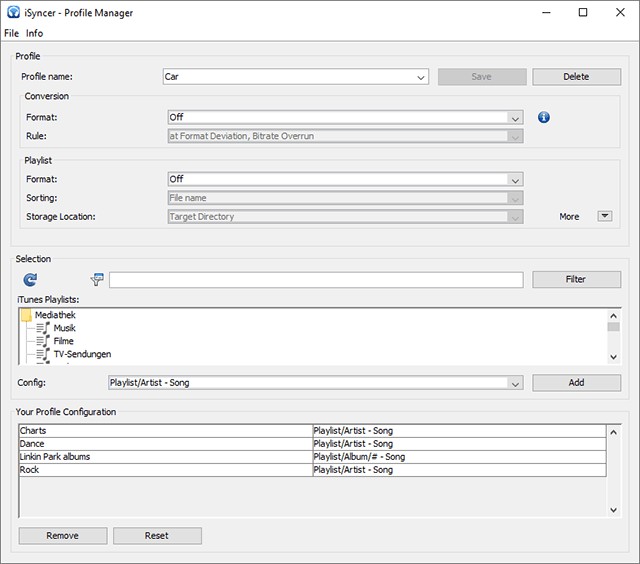Click the Remove button
This screenshot has height=564, width=640.
[62, 536]
